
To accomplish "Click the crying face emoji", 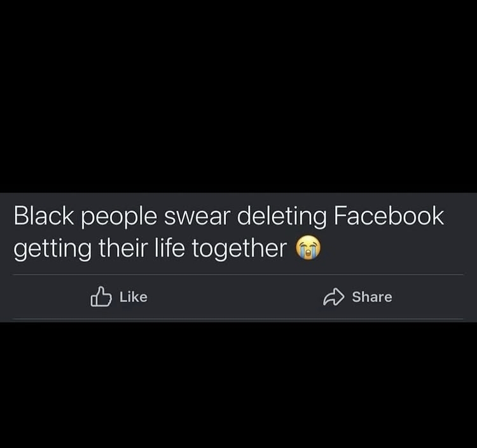I will (308, 247).
